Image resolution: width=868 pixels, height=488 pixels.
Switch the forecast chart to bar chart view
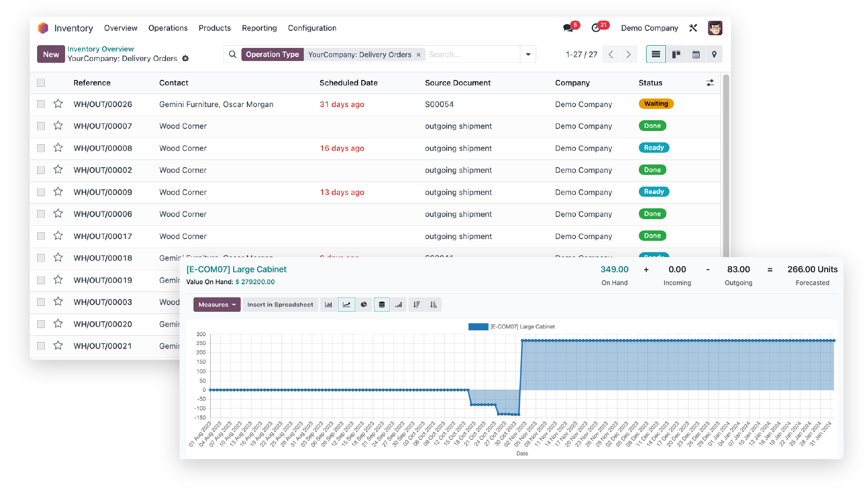(x=329, y=304)
